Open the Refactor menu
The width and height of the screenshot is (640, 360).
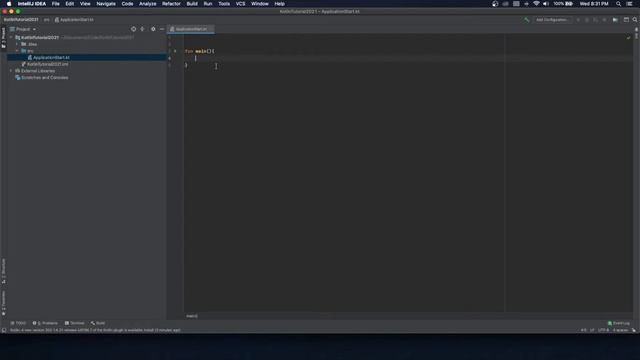coord(171,4)
